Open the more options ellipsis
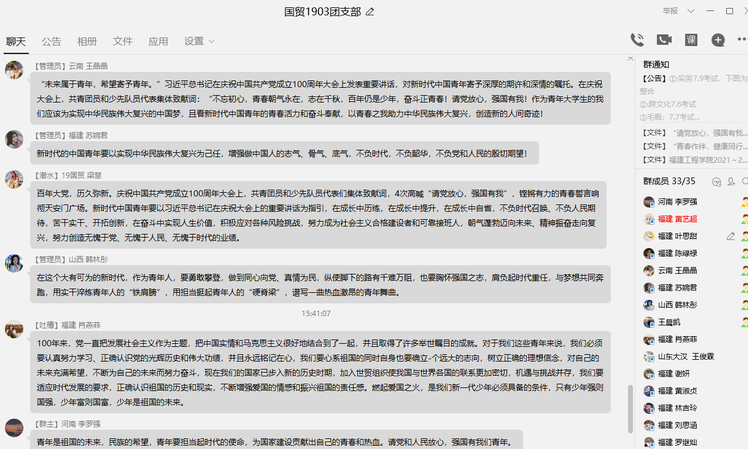Image resolution: width=748 pixels, height=449 pixels. (742, 39)
